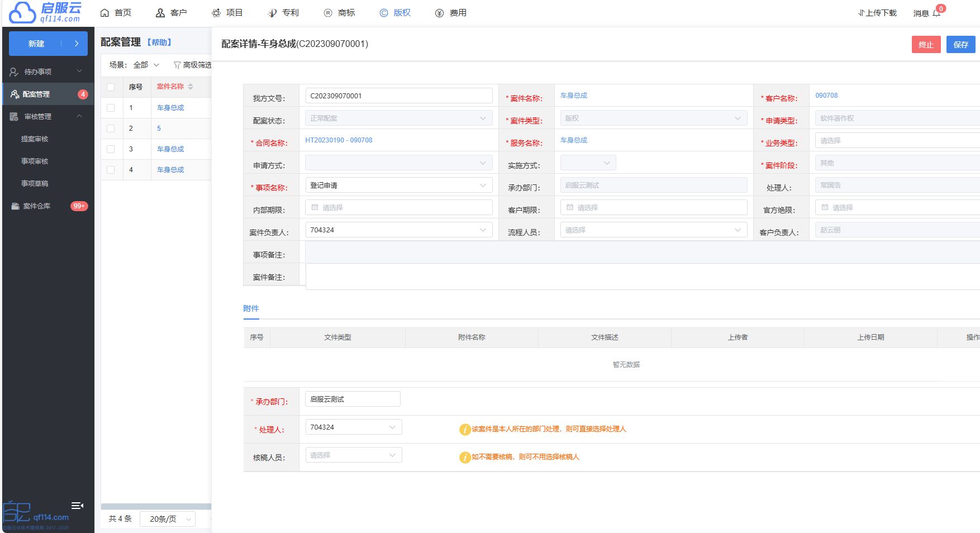Click the calendar icon in 客户期限 field
Screen dimensions: 980x533
coord(570,207)
